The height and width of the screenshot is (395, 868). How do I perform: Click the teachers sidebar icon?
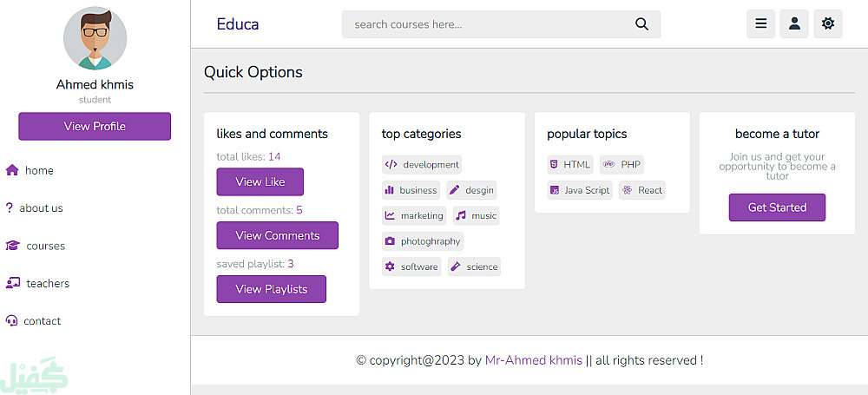[x=12, y=283]
